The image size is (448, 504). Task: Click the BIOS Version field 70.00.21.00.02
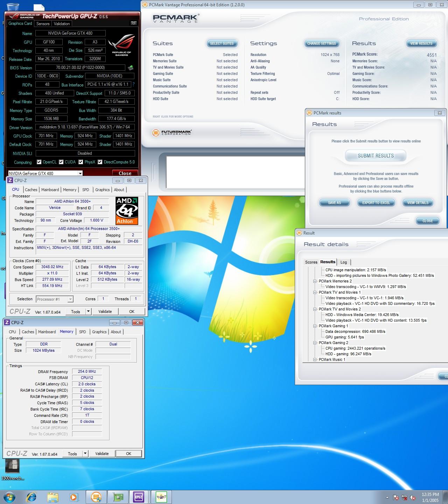coord(80,68)
